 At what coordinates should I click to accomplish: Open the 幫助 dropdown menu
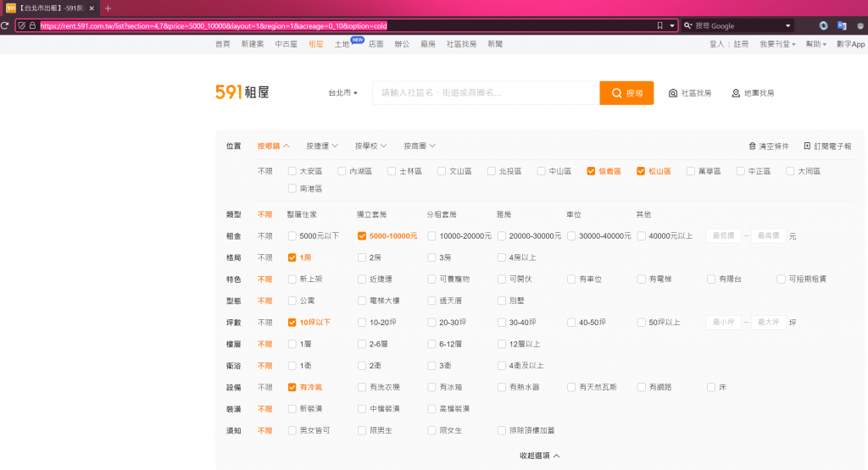[x=816, y=44]
